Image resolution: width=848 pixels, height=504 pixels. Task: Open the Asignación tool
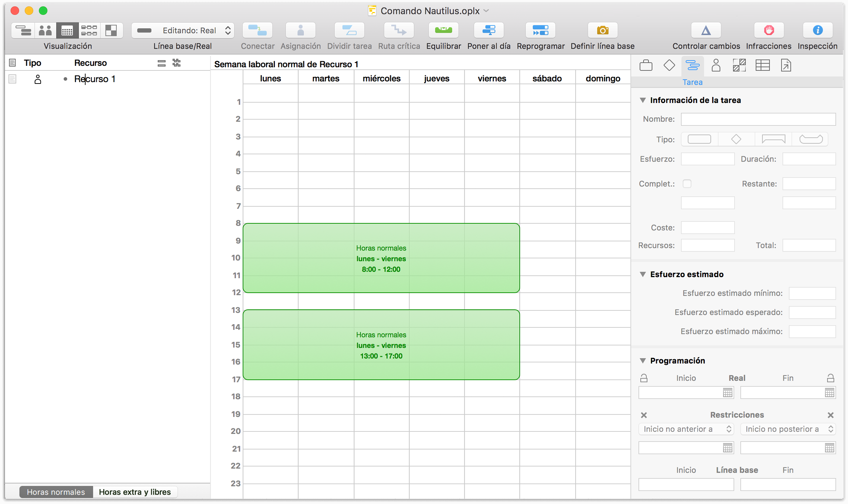tap(300, 30)
